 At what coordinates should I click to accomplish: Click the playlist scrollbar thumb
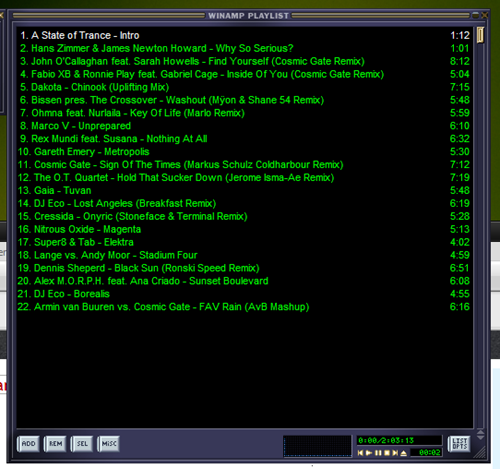pos(480,35)
